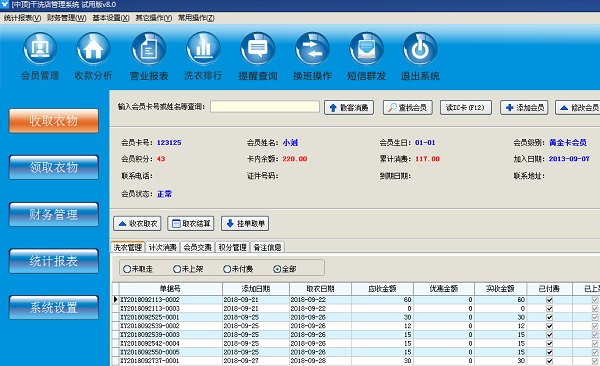This screenshot has width=600, height=366.
Task: Toggle 已付费 checkbox for order XY2018092542-0004
Action: coord(549,343)
